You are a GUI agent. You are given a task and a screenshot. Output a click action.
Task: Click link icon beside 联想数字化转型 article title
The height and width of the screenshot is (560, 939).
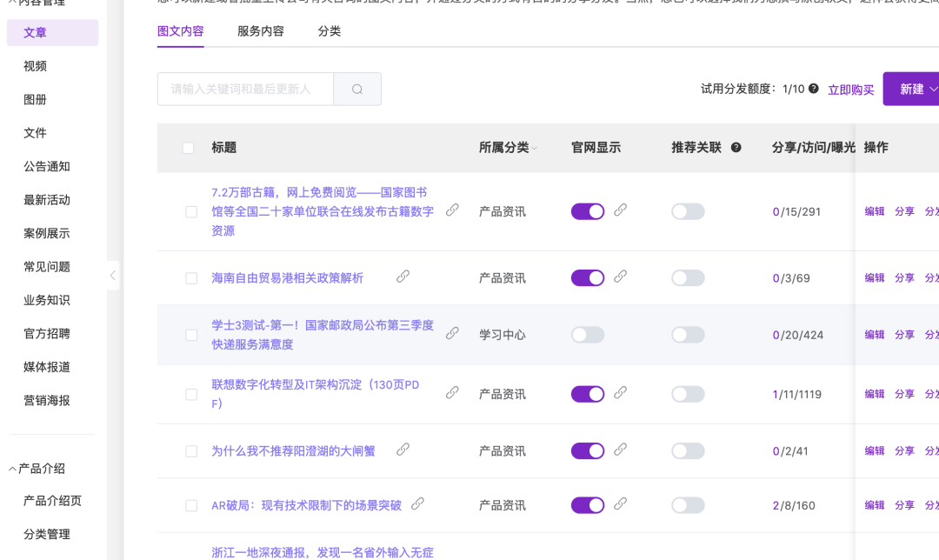pos(452,393)
